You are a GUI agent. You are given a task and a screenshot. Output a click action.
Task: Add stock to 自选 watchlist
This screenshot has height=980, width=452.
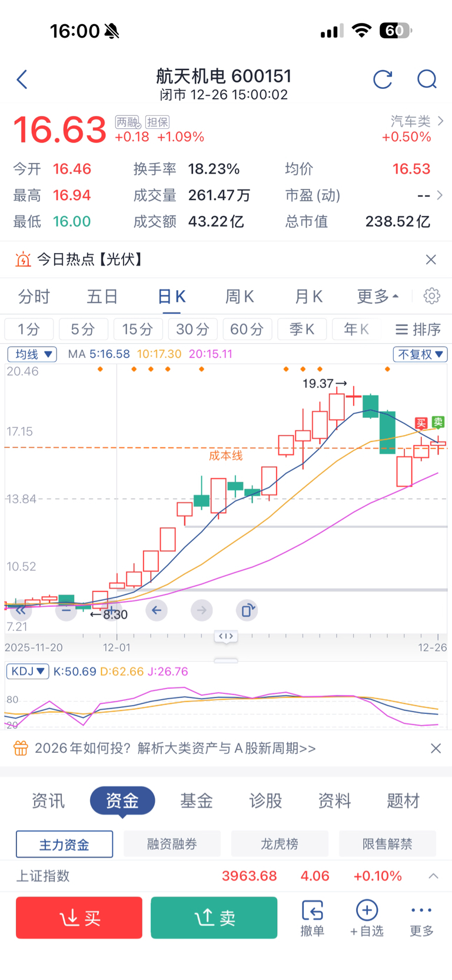pyautogui.click(x=367, y=918)
